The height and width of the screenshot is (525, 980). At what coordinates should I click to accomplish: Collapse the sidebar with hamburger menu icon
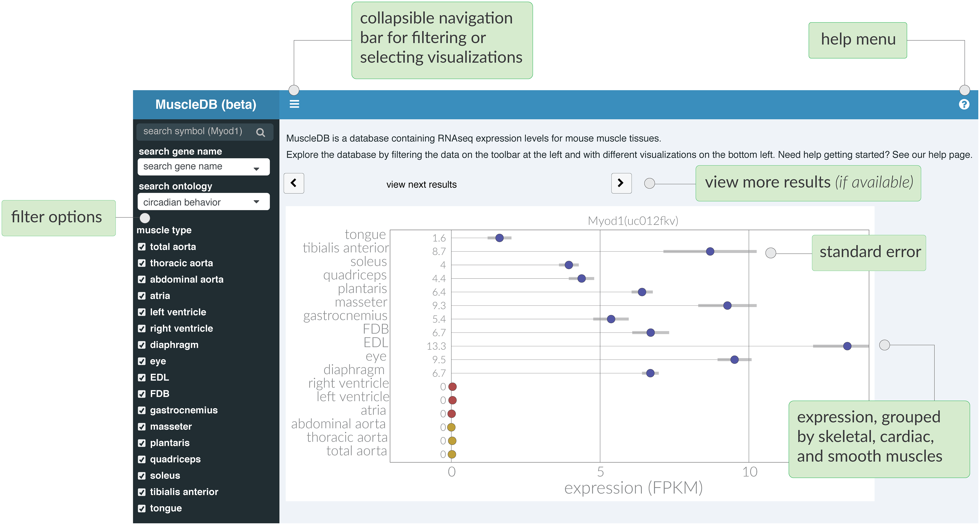(x=294, y=104)
